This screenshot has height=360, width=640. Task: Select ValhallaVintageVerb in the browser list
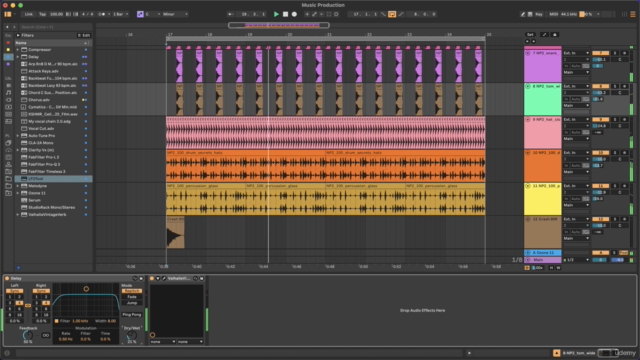tap(53, 215)
